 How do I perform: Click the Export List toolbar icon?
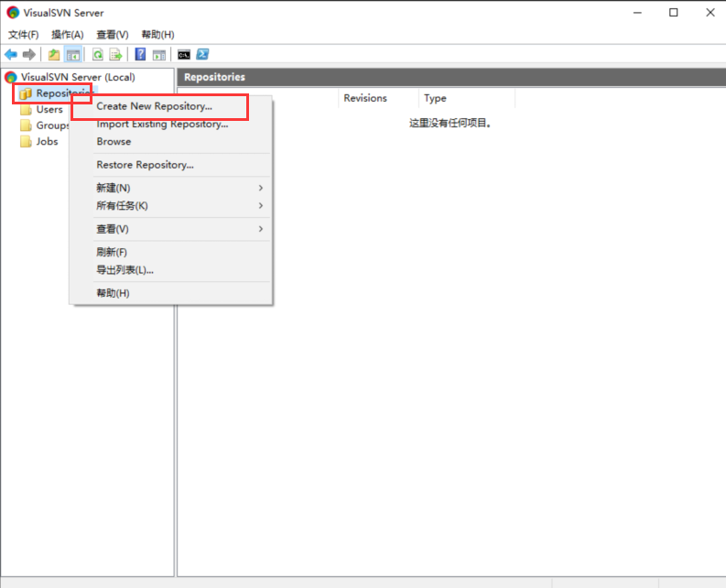[x=115, y=55]
